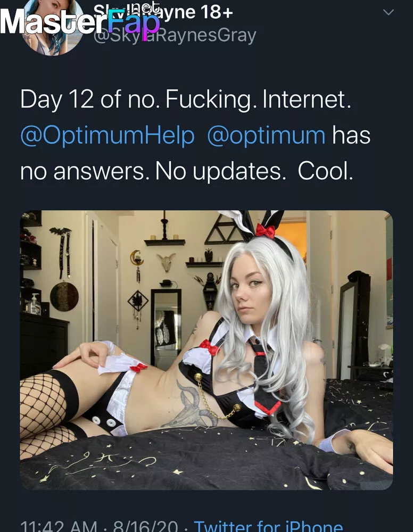This screenshot has width=413, height=532.
Task: Click the word 'Internet.' in the tweet
Action: pyautogui.click(x=307, y=99)
